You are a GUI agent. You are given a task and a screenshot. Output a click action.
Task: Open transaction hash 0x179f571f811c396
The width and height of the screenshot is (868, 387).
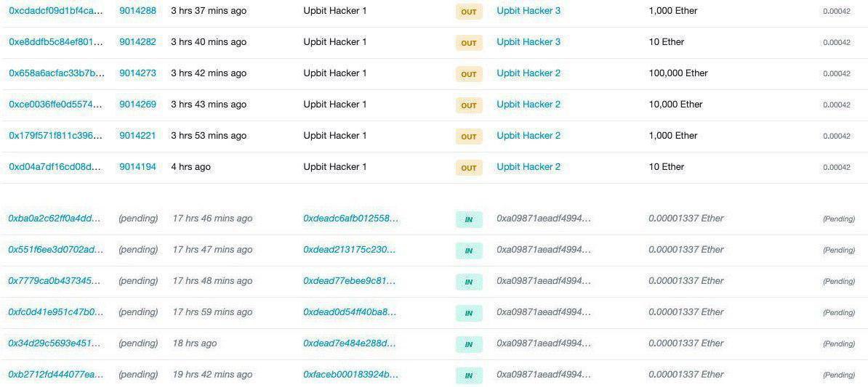(56, 136)
